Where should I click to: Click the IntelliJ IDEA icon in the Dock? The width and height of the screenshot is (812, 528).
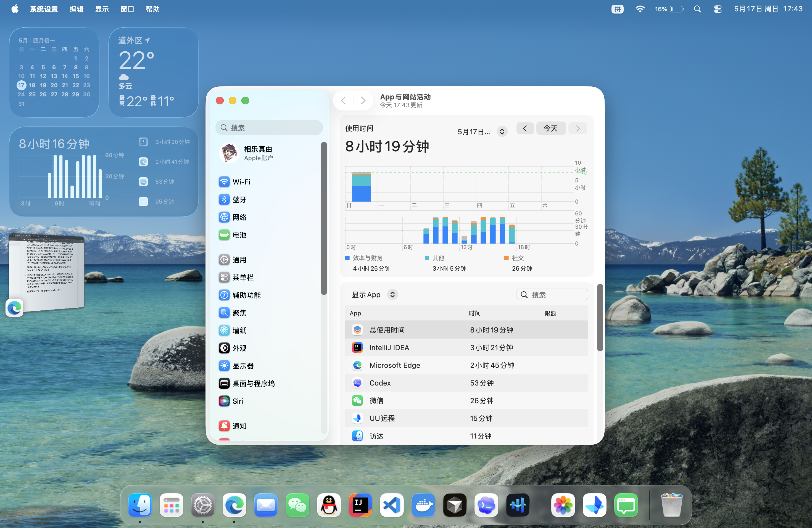click(x=360, y=505)
